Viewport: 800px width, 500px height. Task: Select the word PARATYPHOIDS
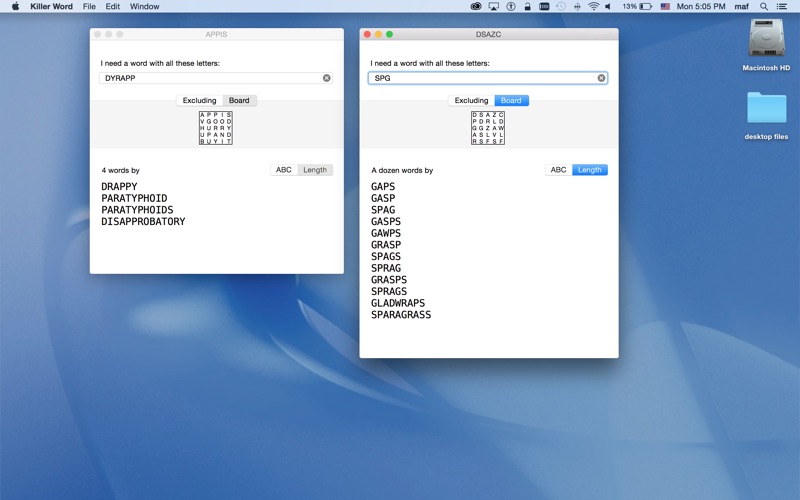click(137, 210)
